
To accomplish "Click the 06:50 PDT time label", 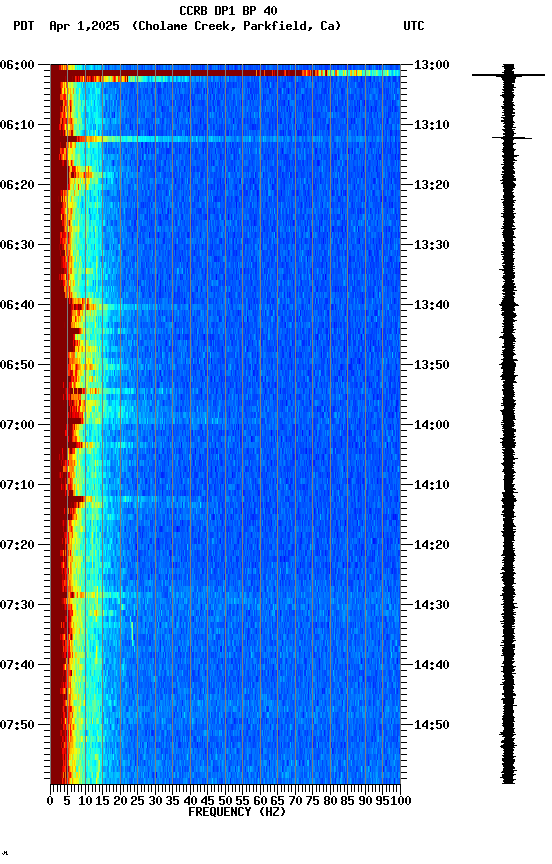I will click(x=17, y=365).
